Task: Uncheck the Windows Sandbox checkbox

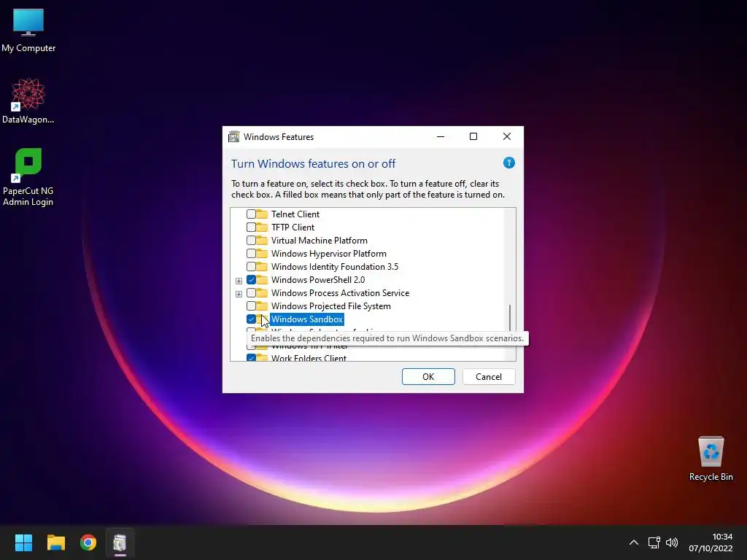Action: tap(251, 319)
